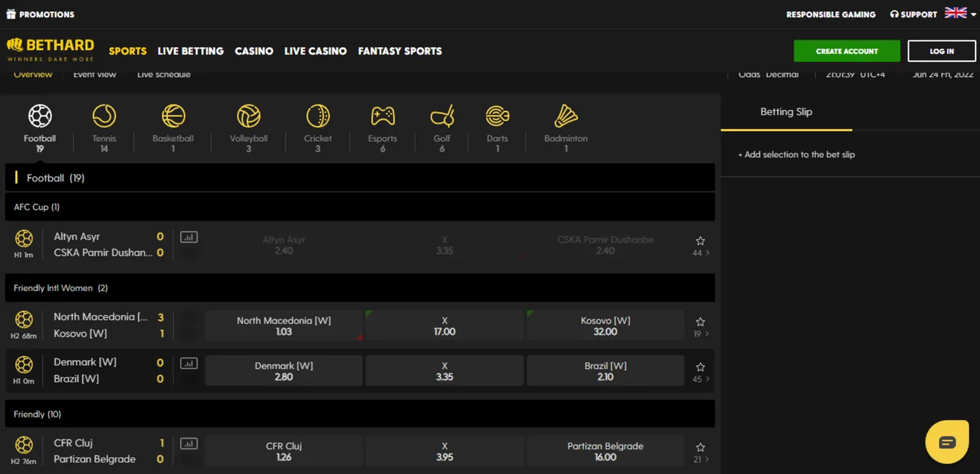The image size is (980, 474).
Task: Click football icon beside Altyn Asyr match
Action: pos(24,238)
